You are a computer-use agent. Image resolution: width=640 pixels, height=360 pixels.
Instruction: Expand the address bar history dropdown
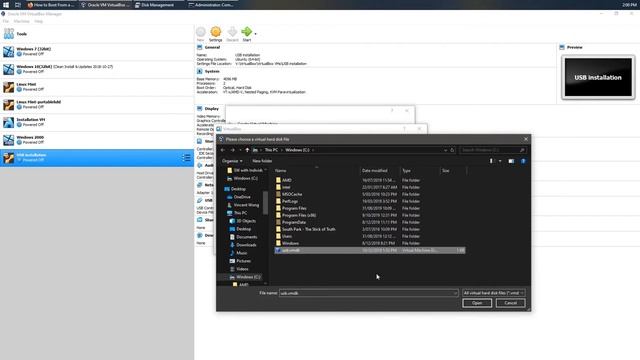click(445, 150)
